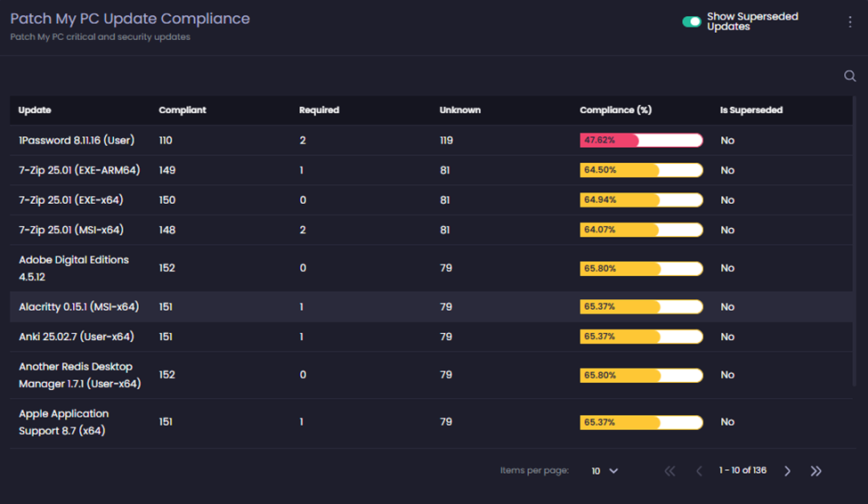Click Alacritty row 65.37% compliance bar

point(642,307)
